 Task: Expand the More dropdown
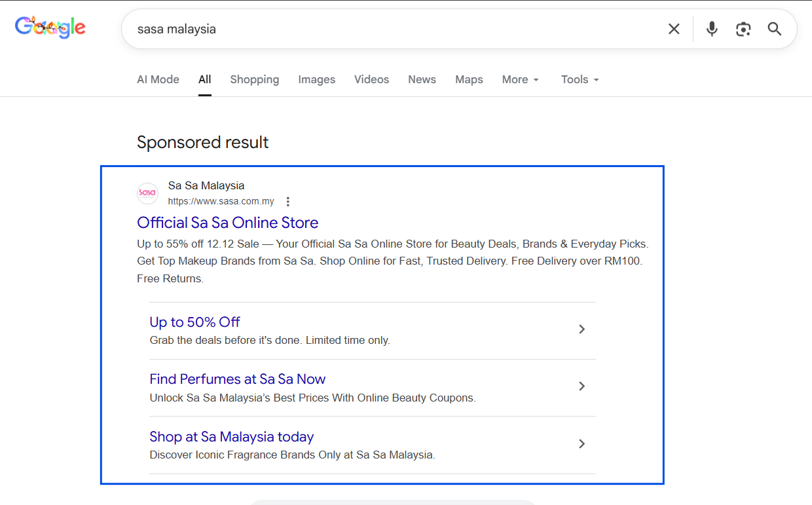point(521,79)
